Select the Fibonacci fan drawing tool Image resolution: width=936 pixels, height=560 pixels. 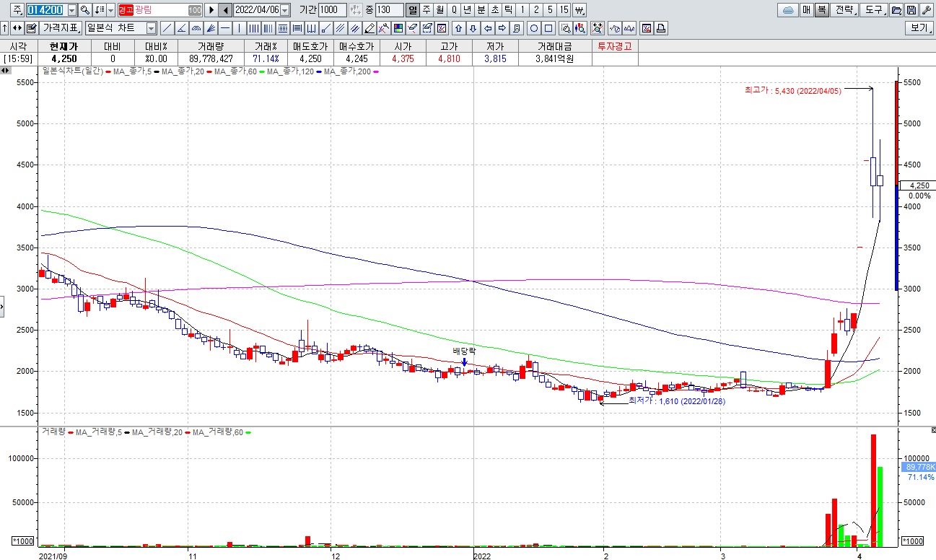[210, 28]
